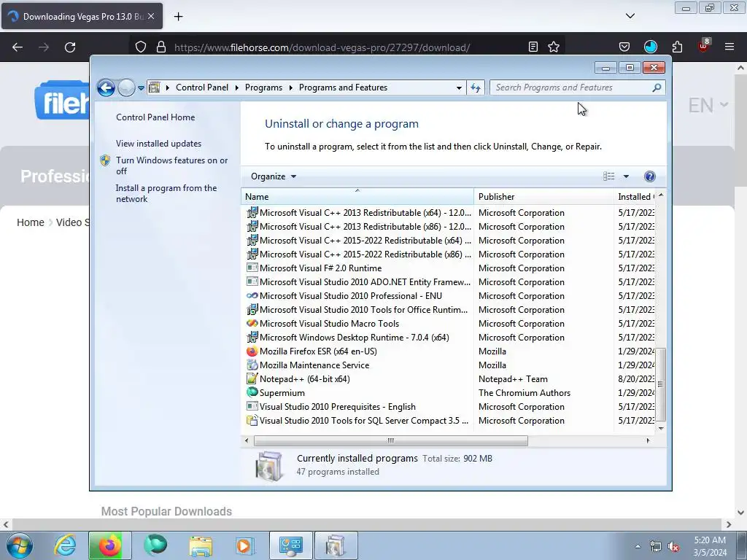This screenshot has width=747, height=560.
Task: Select Visual Studio 2010 Professional - ENU icon
Action: [x=252, y=296]
